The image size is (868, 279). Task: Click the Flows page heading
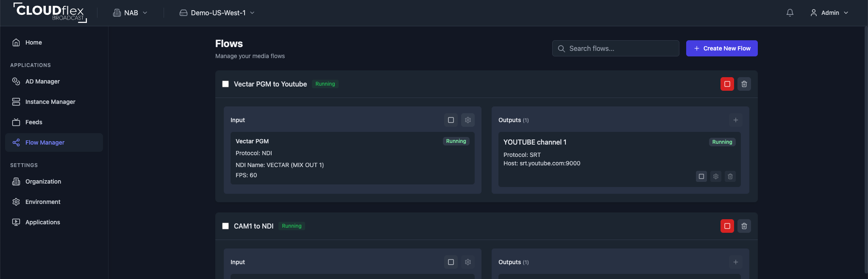(229, 44)
